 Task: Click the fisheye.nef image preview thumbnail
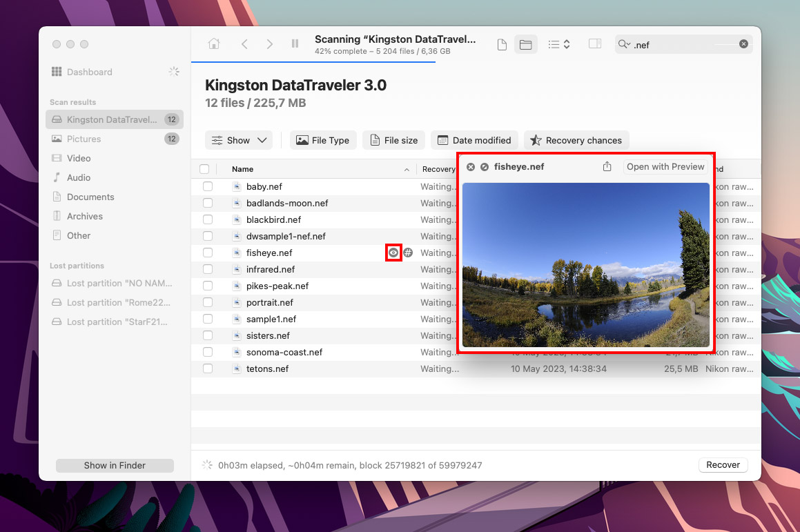pos(585,265)
